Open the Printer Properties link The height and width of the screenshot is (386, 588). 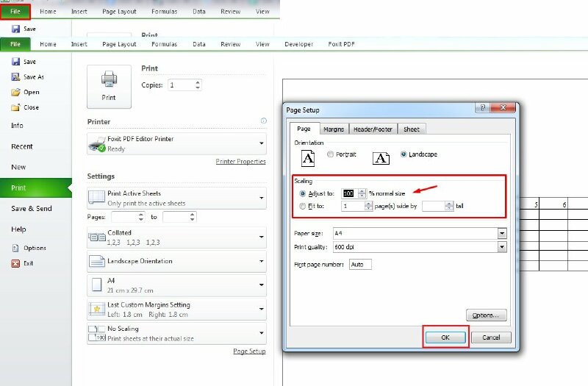240,161
